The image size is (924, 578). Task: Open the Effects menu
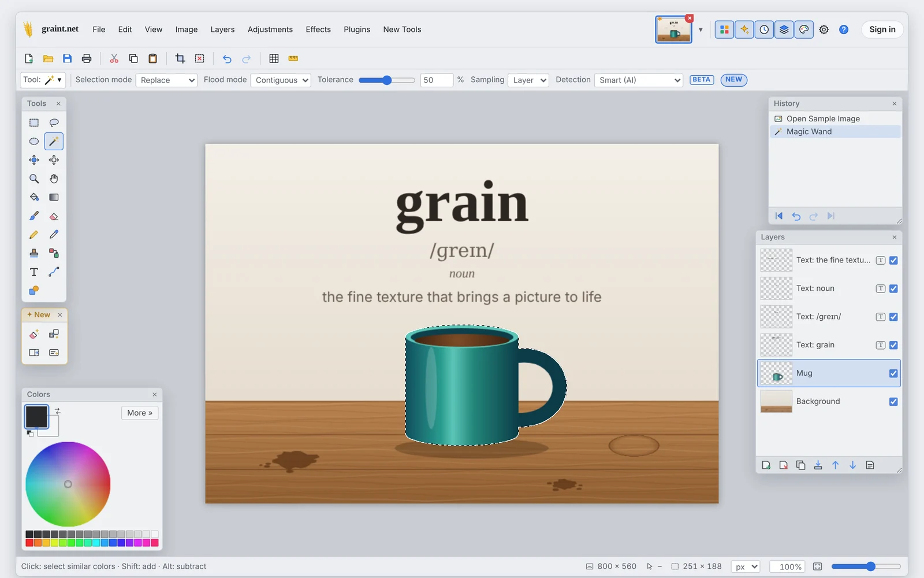click(318, 29)
